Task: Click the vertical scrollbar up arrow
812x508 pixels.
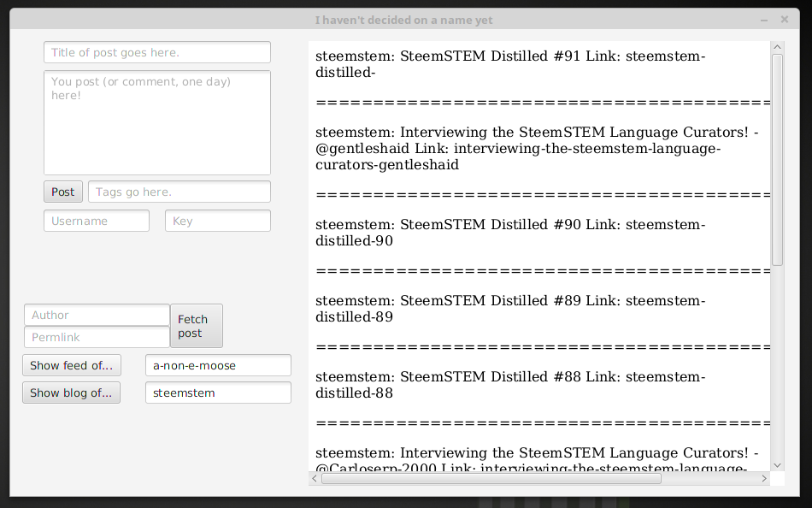Action: (777, 47)
